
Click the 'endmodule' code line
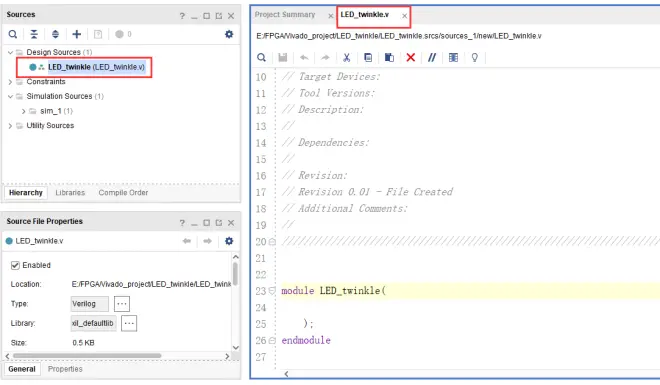(x=306, y=340)
